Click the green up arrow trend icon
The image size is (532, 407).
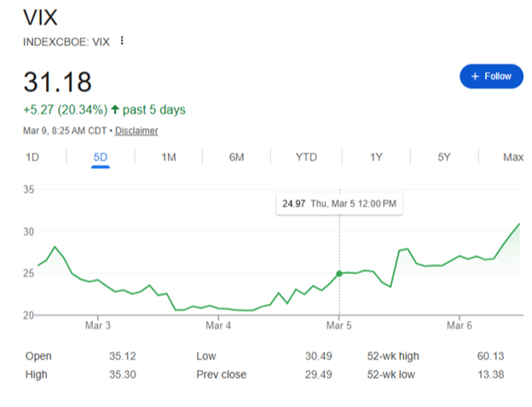(115, 109)
